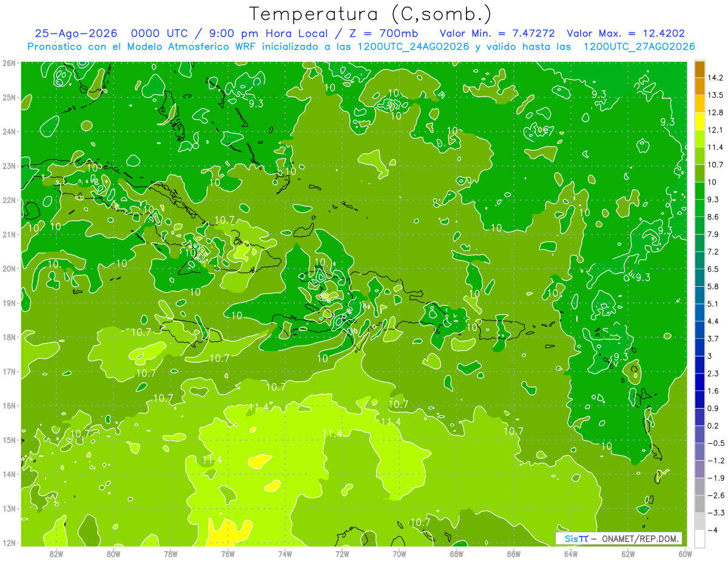This screenshot has height=562, width=728.
Task: Click the title "Temperatura (C,somb.)"
Action: pos(371,14)
